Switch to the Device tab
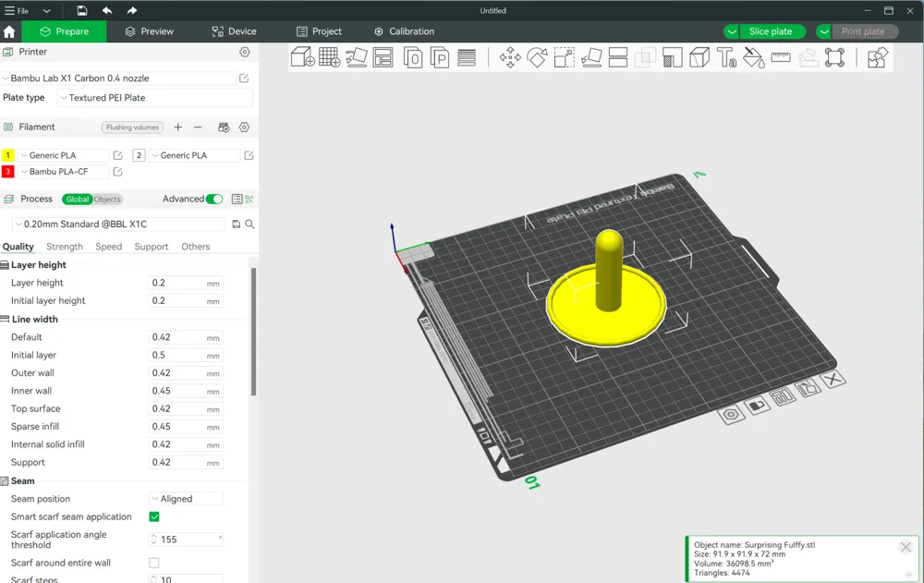924x583 pixels. pos(235,31)
